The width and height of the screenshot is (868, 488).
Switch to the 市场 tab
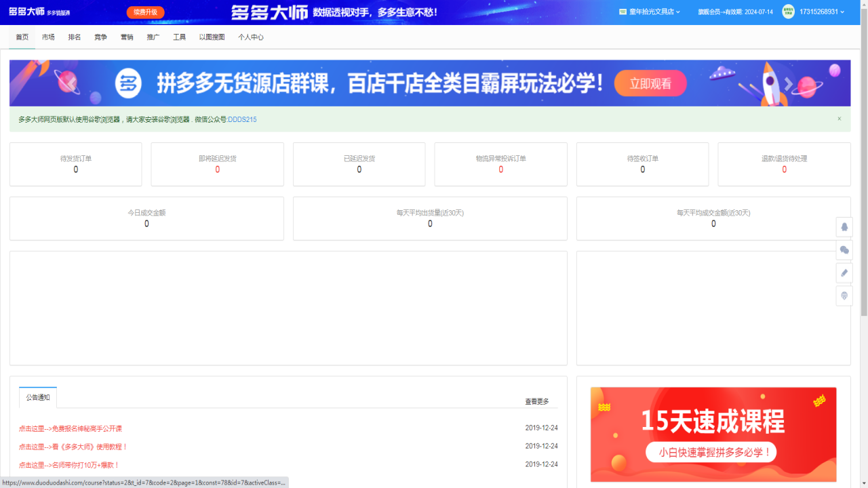(x=48, y=37)
